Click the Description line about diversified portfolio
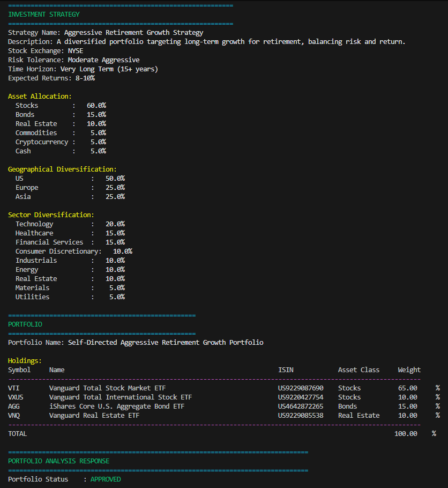The height and width of the screenshot is (488, 448). [206, 42]
